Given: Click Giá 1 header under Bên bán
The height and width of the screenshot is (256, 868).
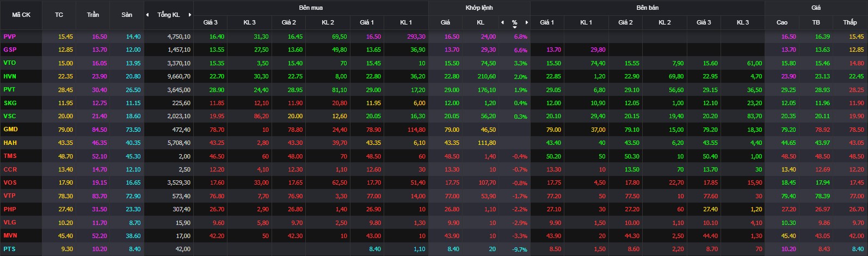Looking at the screenshot, I should 547,22.
